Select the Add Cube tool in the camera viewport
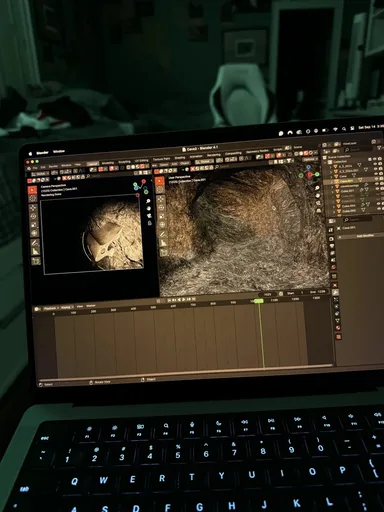Image resolution: width=384 pixels, height=512 pixels. (36, 261)
